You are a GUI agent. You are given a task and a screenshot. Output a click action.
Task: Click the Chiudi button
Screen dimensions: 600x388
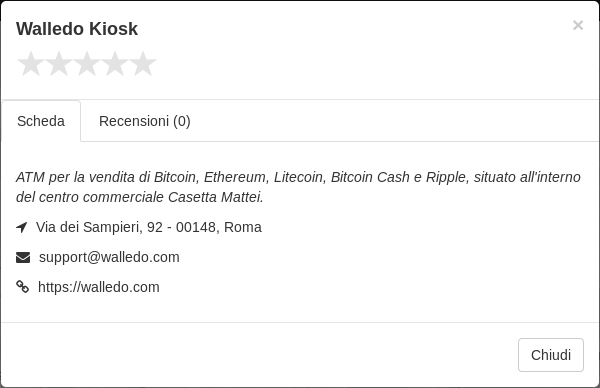pos(551,355)
